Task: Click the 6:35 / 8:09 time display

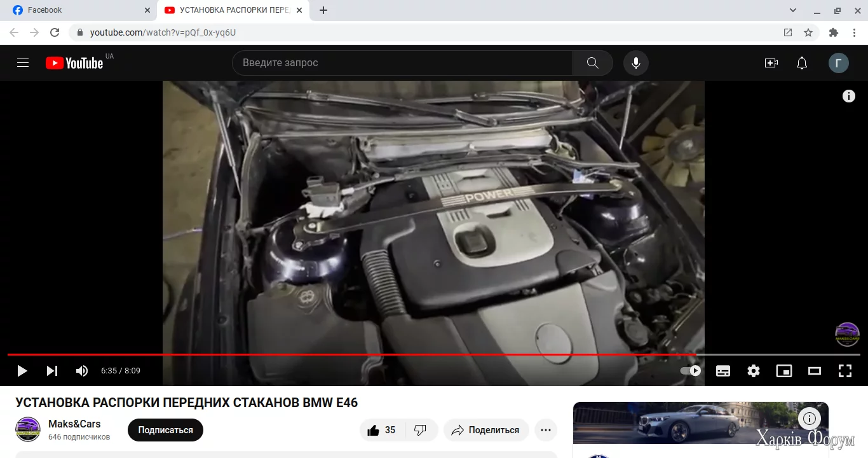Action: pyautogui.click(x=121, y=370)
